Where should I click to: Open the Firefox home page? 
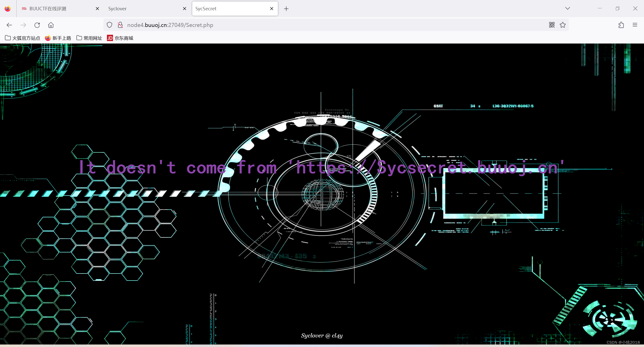pyautogui.click(x=51, y=25)
